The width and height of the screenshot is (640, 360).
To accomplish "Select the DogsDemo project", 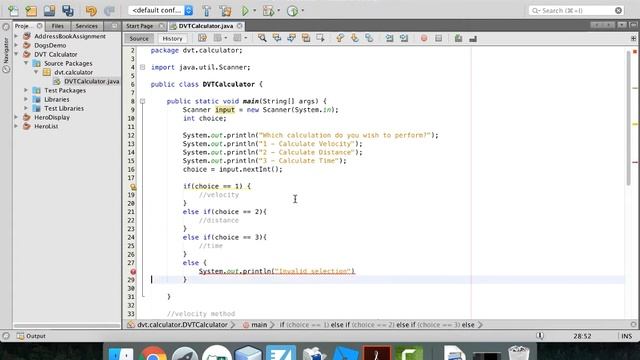I will click(50, 45).
